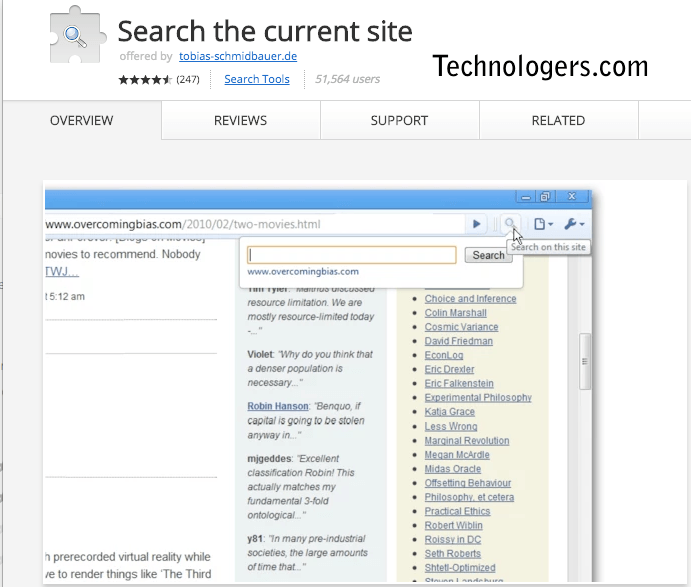Open the Midas Oracle link

(x=453, y=469)
